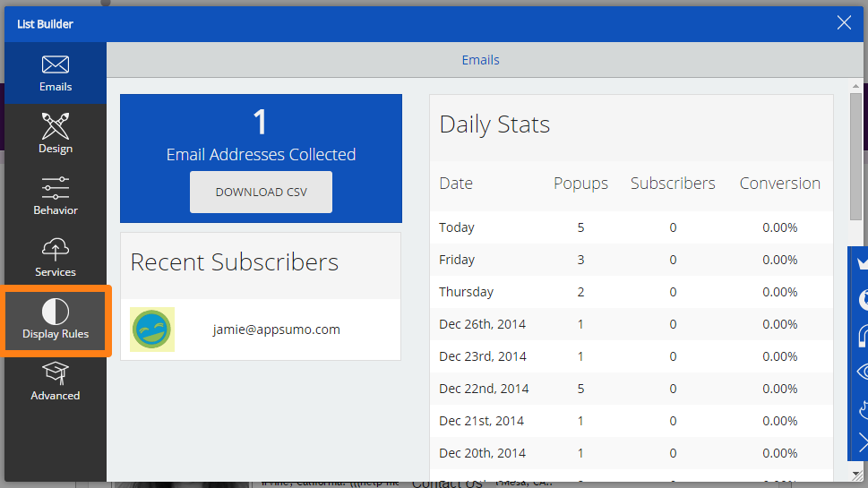Close the List Builder dialog
This screenshot has width=868, height=488.
coord(844,23)
